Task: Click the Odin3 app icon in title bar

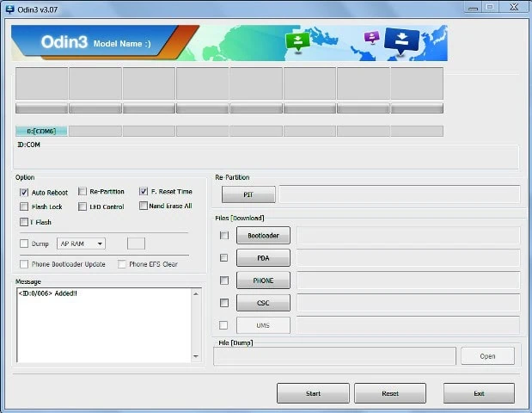Action: (9, 9)
